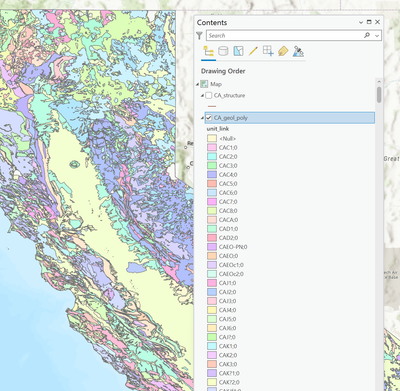Image resolution: width=400 pixels, height=391 pixels.
Task: Select List By Data Source icon
Action: coord(223,51)
